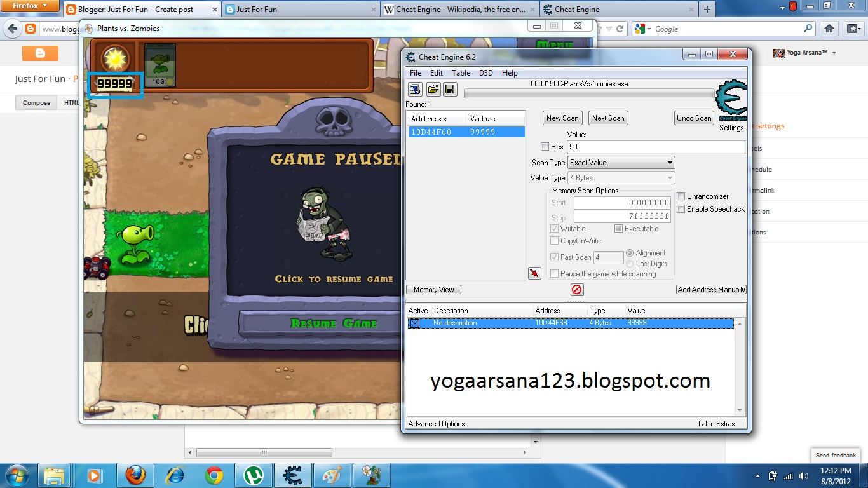Open Internet Explorer from the taskbar

pos(175,475)
